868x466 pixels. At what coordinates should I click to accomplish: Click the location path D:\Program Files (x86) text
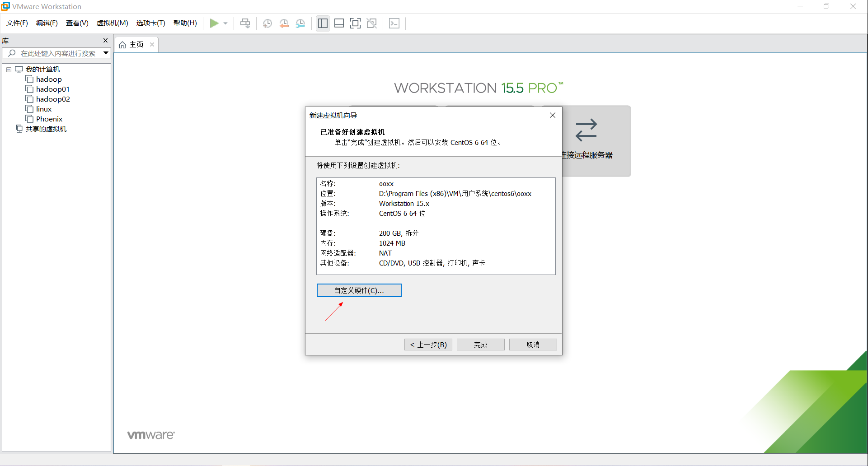coord(455,194)
